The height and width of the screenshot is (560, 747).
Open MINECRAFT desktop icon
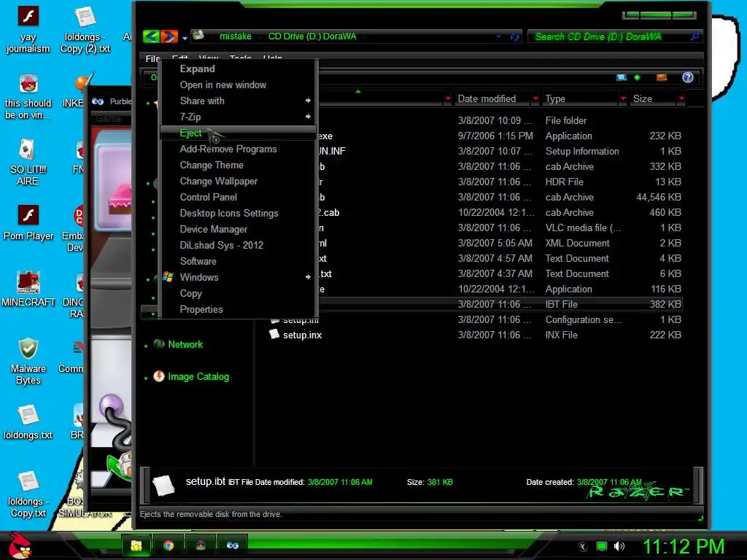[x=28, y=289]
